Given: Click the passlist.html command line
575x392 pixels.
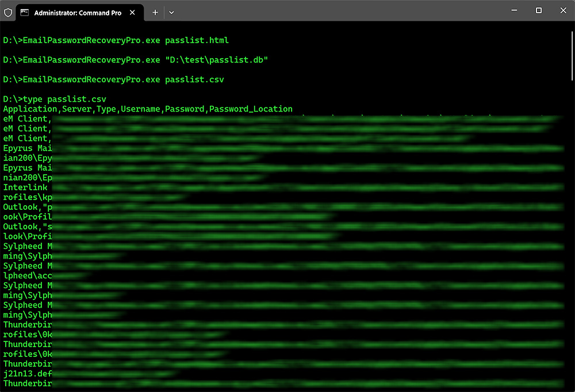Looking at the screenshot, I should click(116, 40).
